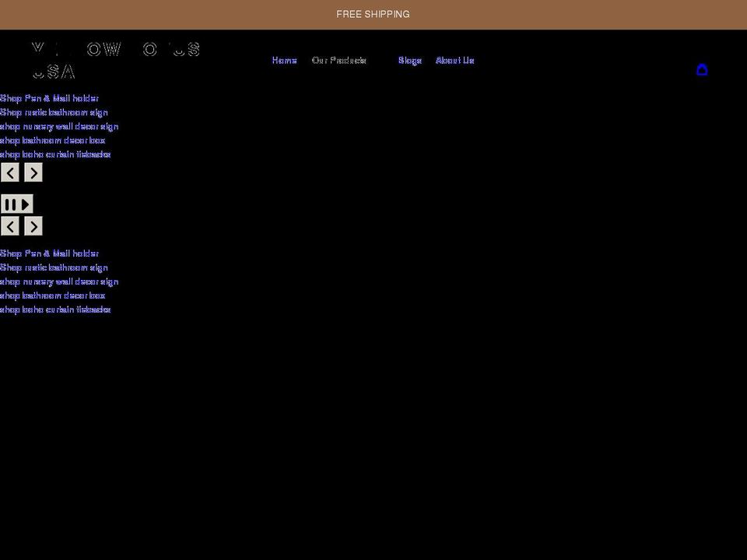Viewport: 747px width, 560px height.
Task: Expand the Our Products dropdown menu
Action: click(339, 60)
